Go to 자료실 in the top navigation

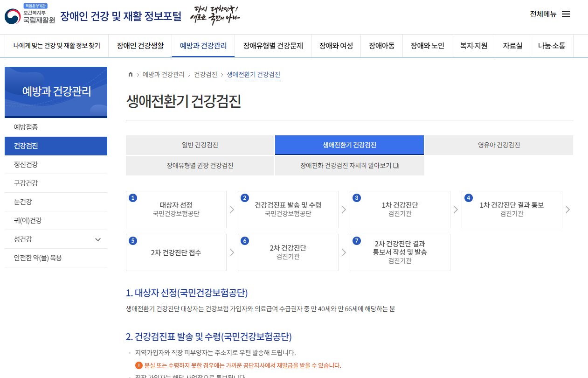[512, 45]
